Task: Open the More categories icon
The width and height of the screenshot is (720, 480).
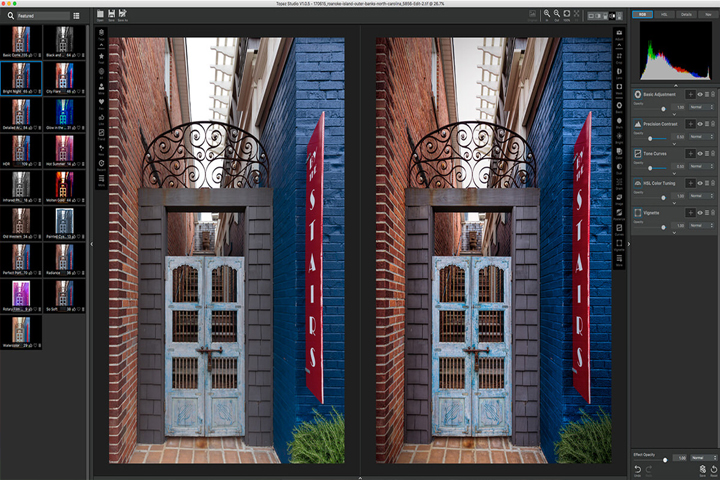Action: pos(101,179)
